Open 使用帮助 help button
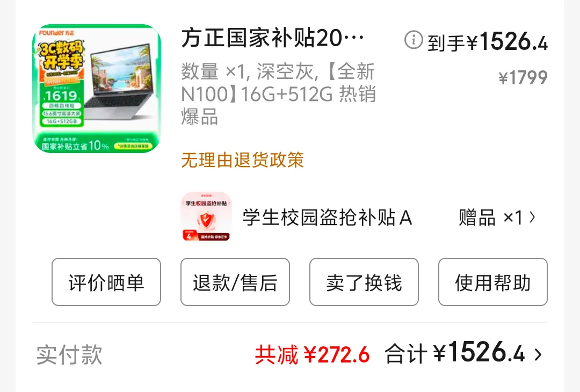The height and width of the screenshot is (392, 580). point(492,282)
